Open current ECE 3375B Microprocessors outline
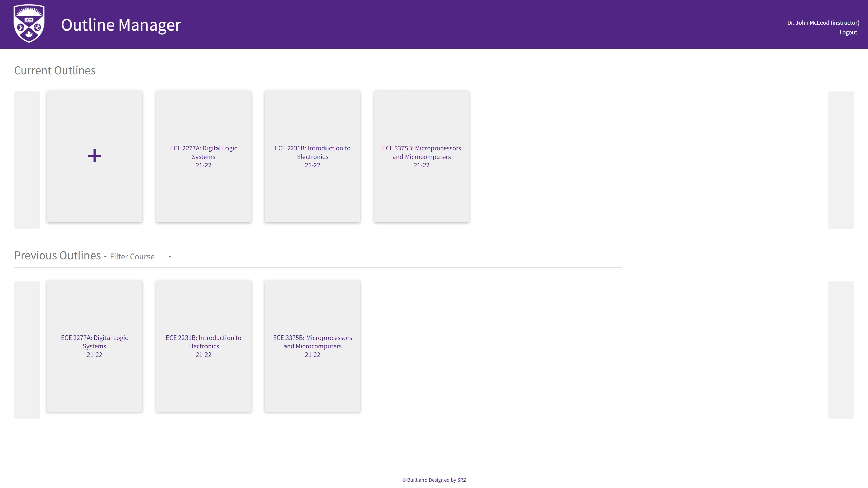This screenshot has width=868, height=488. pyautogui.click(x=421, y=157)
